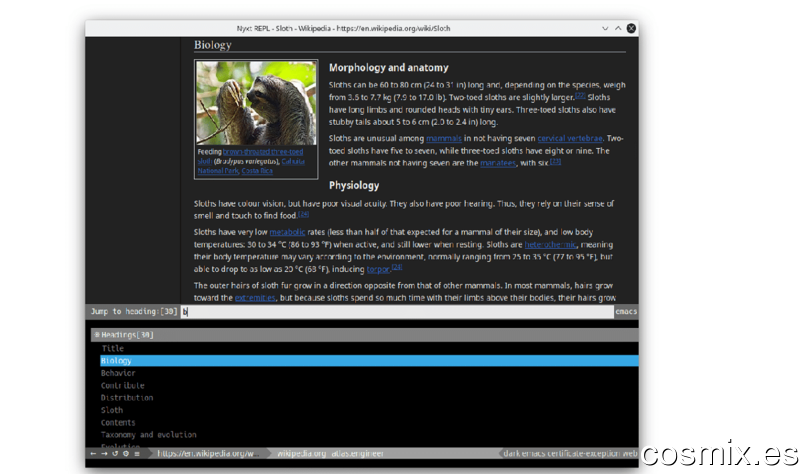Select the Contents heading suggestion

coord(118,422)
